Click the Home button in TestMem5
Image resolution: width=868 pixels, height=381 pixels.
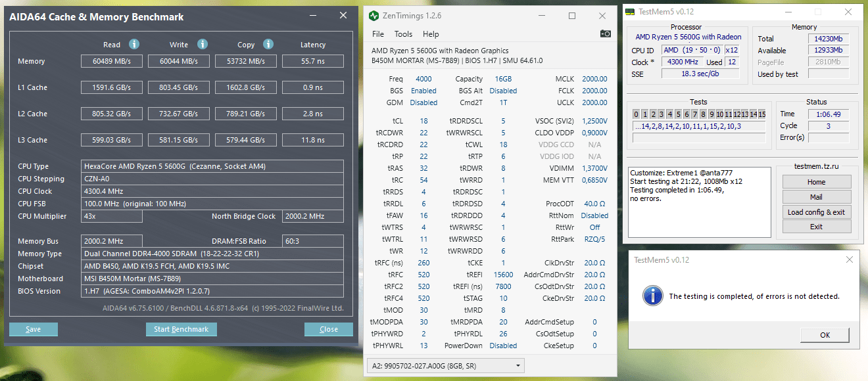click(817, 182)
